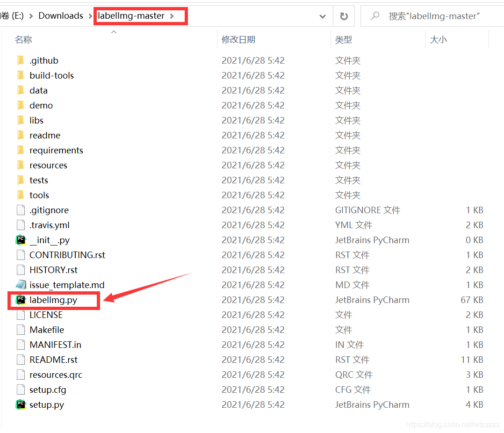Select the CONTRIBUTING.rst file name
This screenshot has width=504, height=433.
click(x=67, y=255)
